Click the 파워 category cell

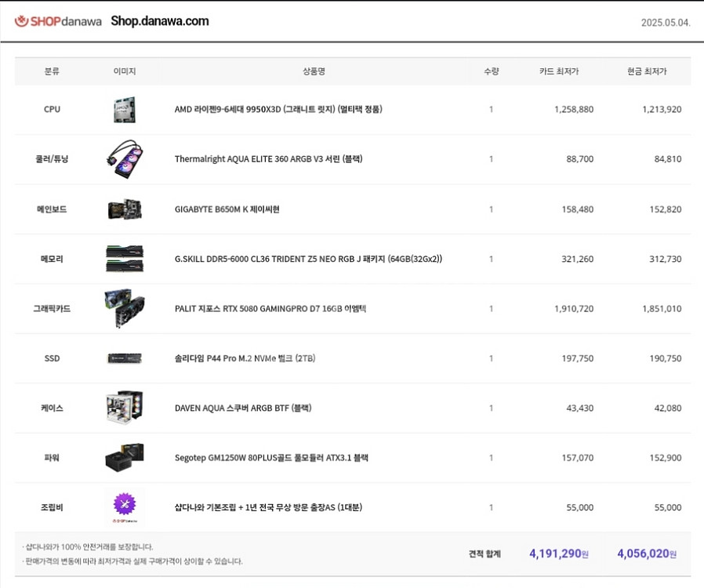[52, 458]
